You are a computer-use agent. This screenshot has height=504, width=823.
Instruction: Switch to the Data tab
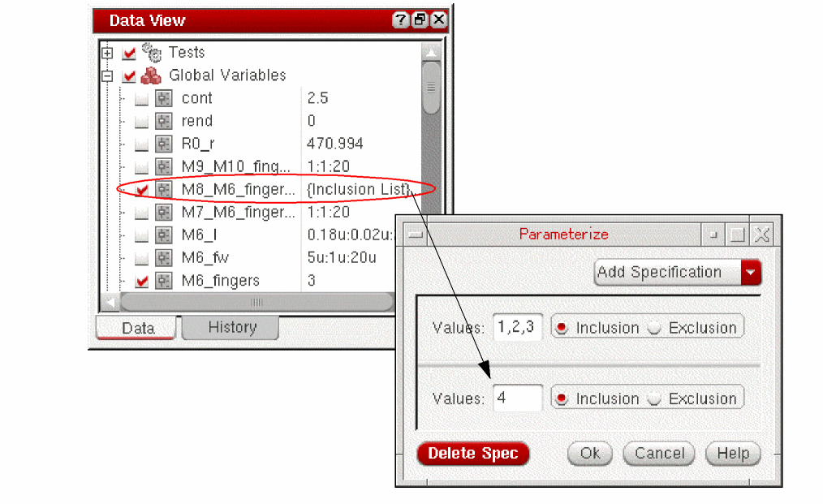(x=137, y=328)
